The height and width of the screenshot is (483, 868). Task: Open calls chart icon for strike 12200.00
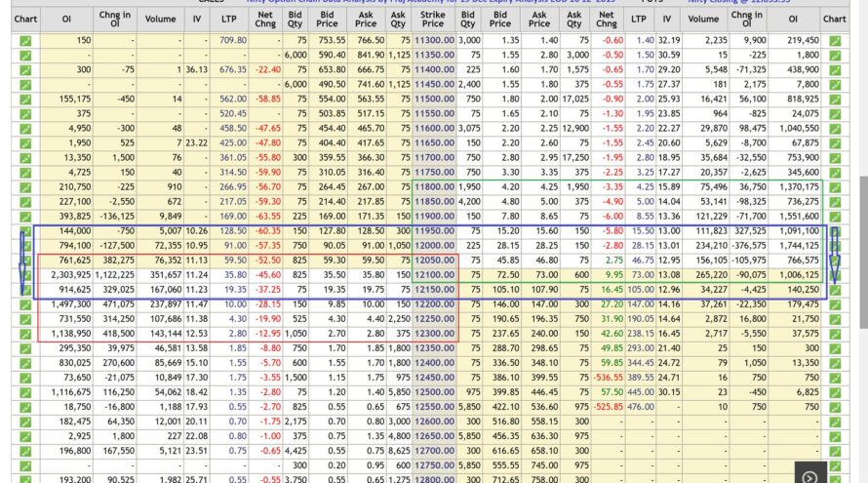click(25, 304)
